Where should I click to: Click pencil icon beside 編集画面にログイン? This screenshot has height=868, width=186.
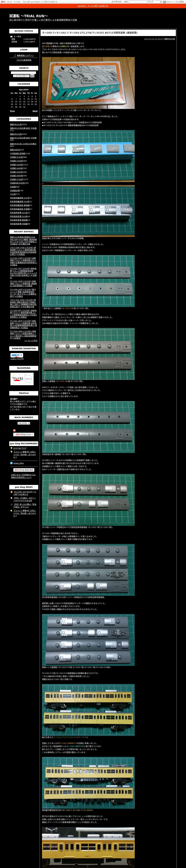[15, 56]
